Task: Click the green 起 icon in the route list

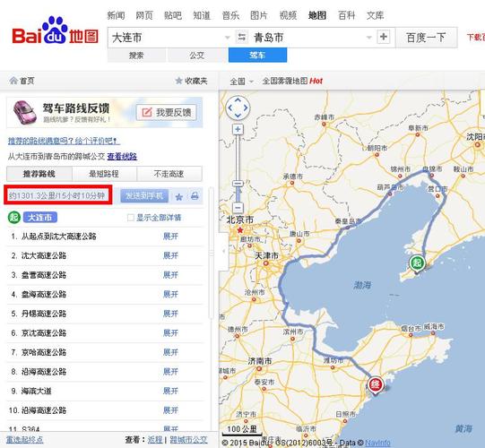Action: [14, 218]
